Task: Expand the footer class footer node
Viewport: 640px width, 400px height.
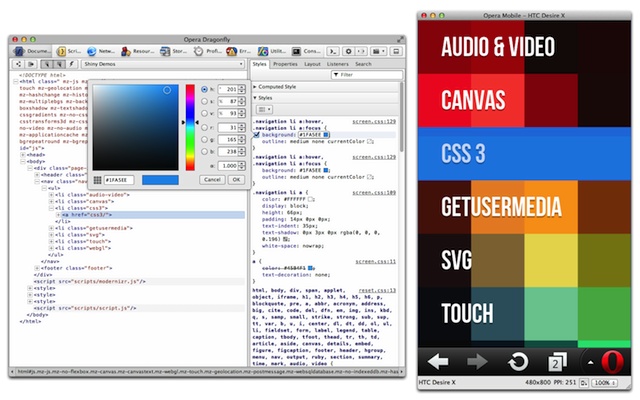Action: point(37,268)
